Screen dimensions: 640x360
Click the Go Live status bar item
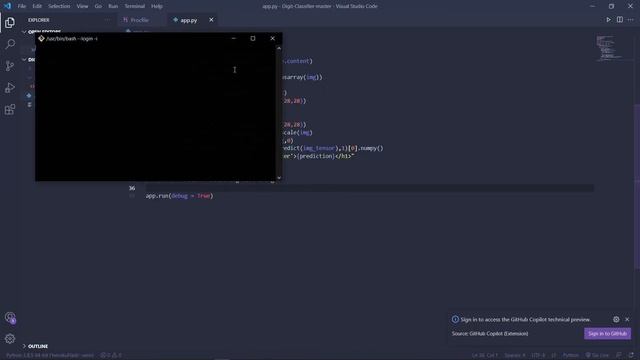coord(597,355)
